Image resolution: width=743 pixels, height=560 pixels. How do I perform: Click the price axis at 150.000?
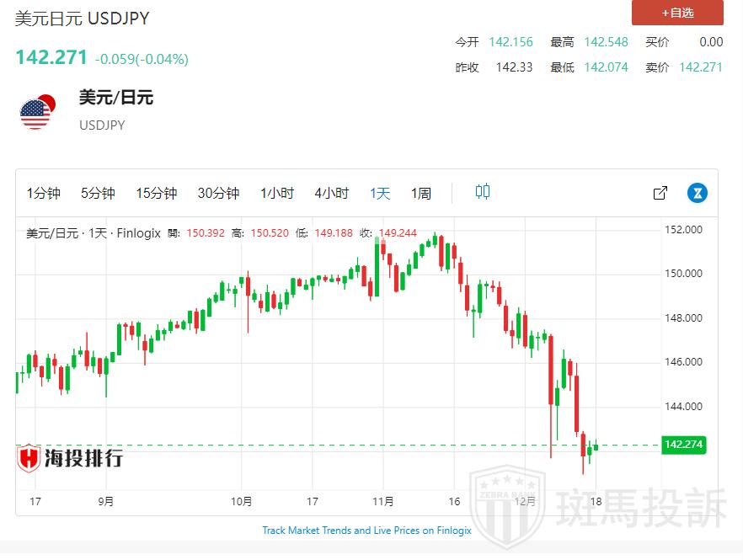683,274
